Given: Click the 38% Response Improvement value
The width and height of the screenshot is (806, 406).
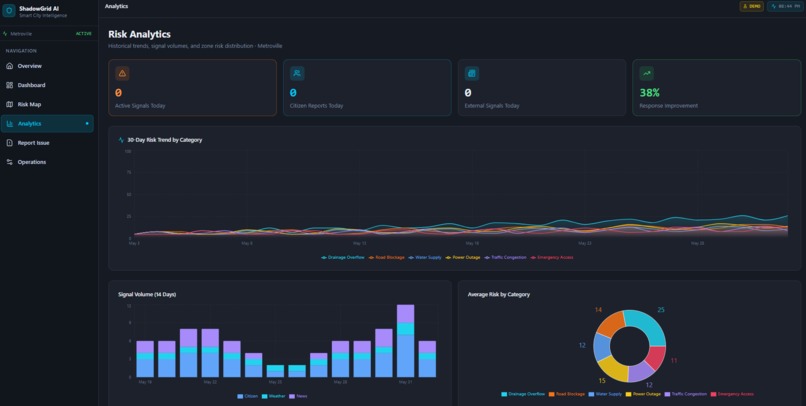Looking at the screenshot, I should (649, 93).
